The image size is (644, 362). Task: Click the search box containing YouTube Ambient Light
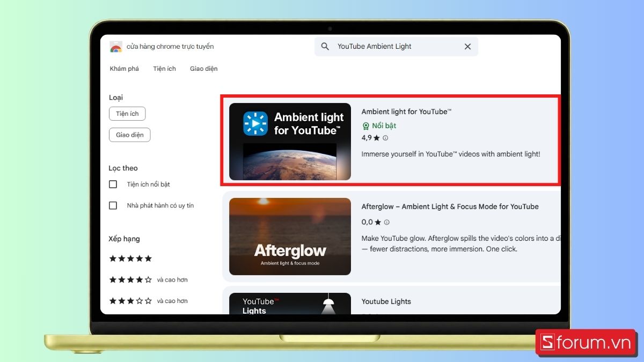[396, 47]
